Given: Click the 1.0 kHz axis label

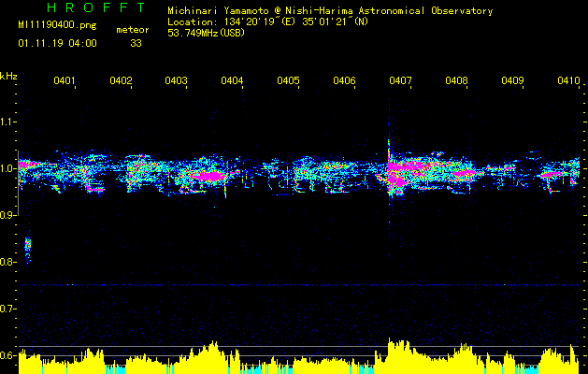Looking at the screenshot, I should tap(7, 168).
